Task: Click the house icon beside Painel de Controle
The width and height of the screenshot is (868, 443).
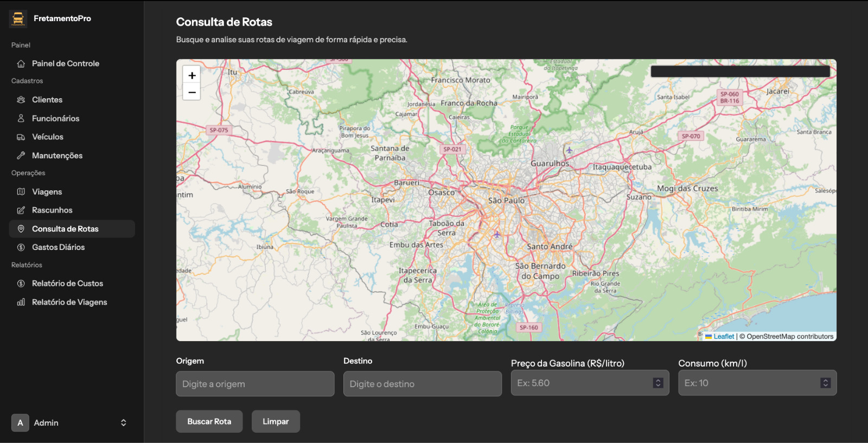Action: [21, 64]
